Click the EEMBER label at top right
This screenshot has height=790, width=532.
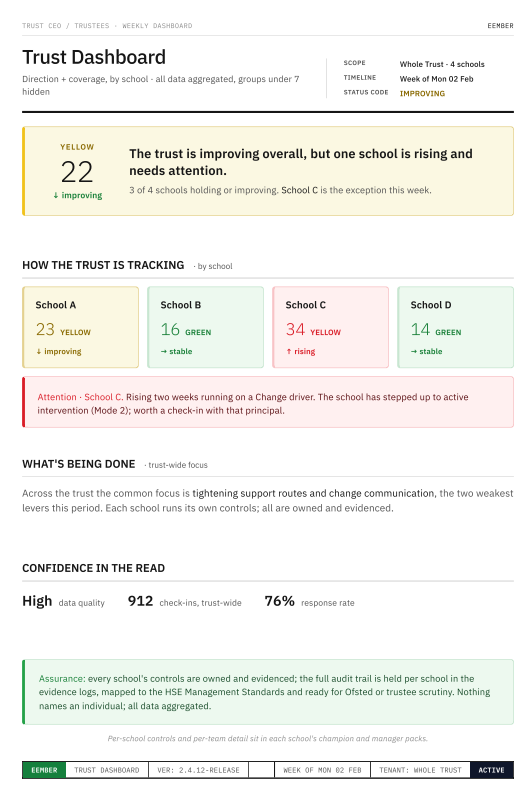[500, 26]
